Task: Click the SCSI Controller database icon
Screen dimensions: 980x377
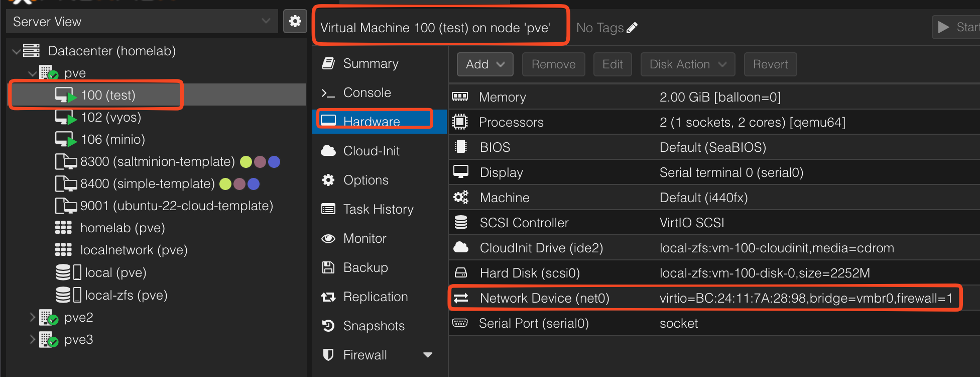Action: point(460,222)
